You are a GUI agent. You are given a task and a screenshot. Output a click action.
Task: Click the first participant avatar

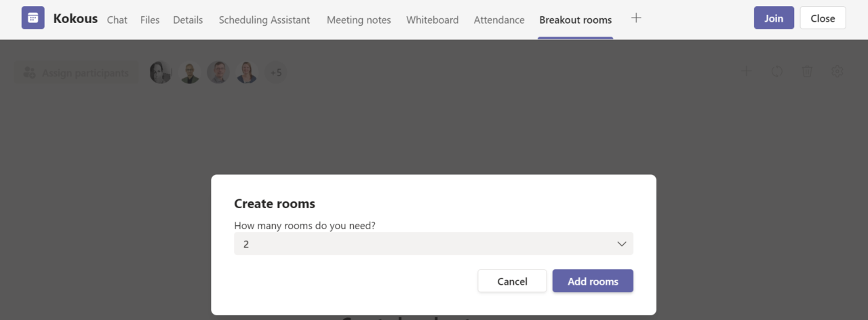pyautogui.click(x=161, y=73)
